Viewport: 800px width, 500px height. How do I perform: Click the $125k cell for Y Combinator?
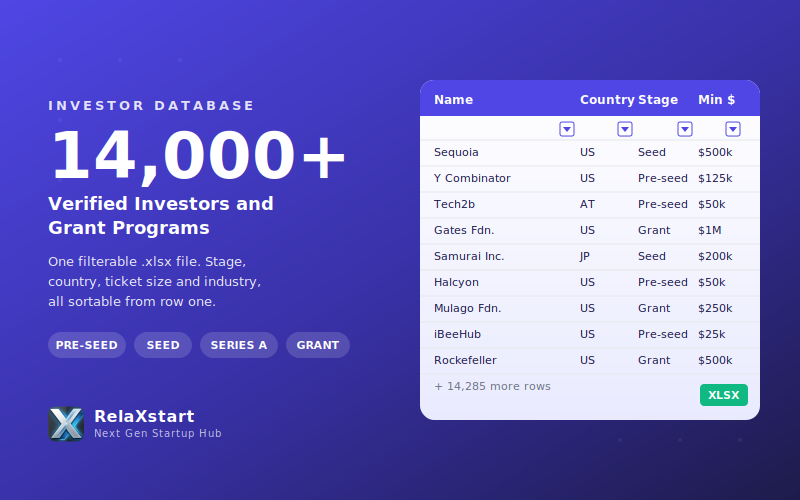point(715,178)
